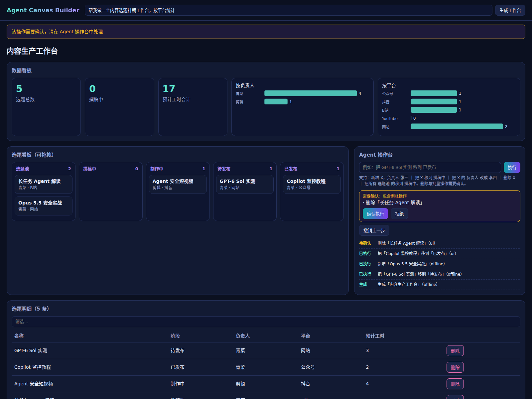Image resolution: width=532 pixels, height=399 pixels.
Task: Click the 待确认 log entry for deletion
Action: [x=440, y=243]
